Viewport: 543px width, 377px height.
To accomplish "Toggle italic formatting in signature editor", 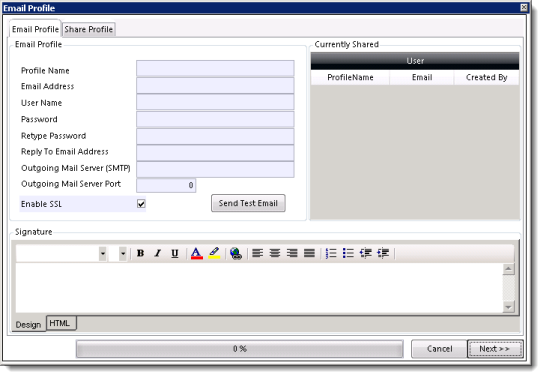I will click(158, 254).
